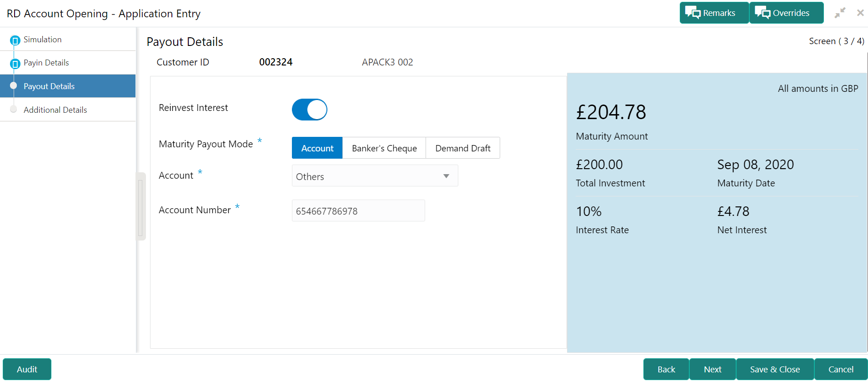Toggle the Reinvest Interest switch
Viewport: 868px width, 381px height.
point(310,110)
